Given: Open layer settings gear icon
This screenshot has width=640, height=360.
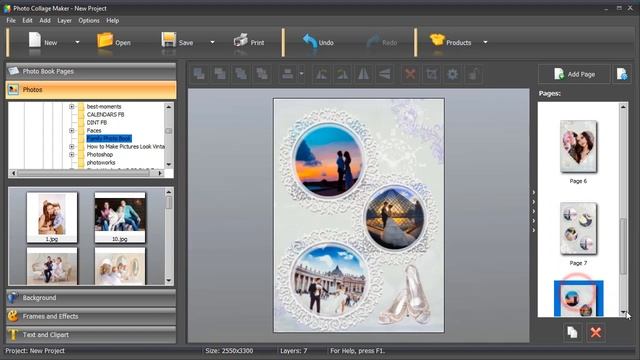Looking at the screenshot, I should tap(452, 74).
